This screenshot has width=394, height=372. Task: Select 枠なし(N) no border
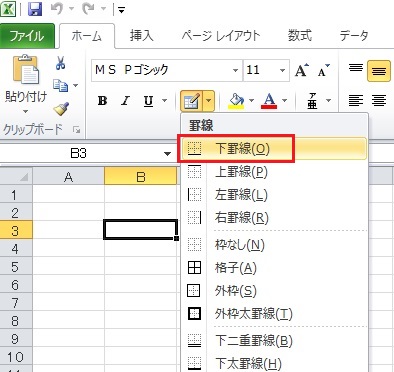tap(274, 245)
